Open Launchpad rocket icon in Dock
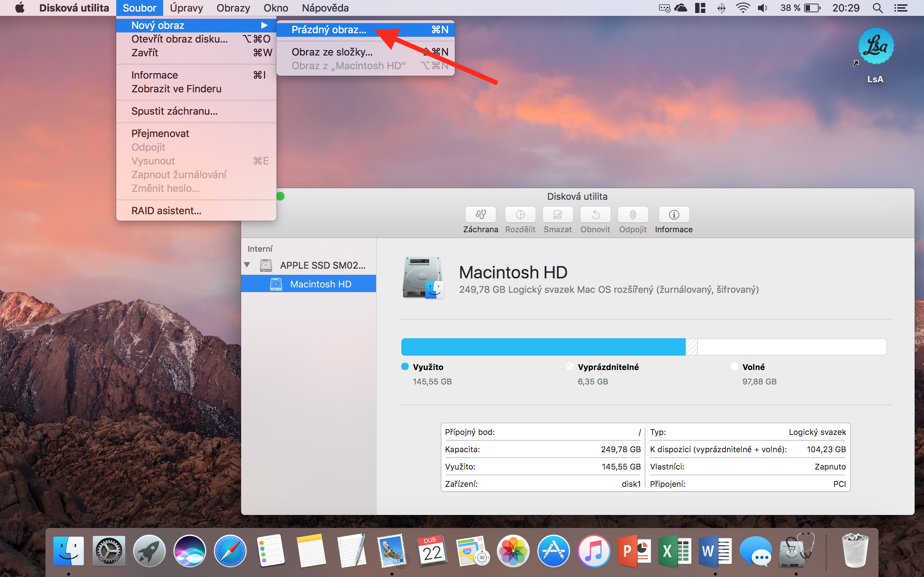Viewport: 924px width, 577px height. point(149,551)
